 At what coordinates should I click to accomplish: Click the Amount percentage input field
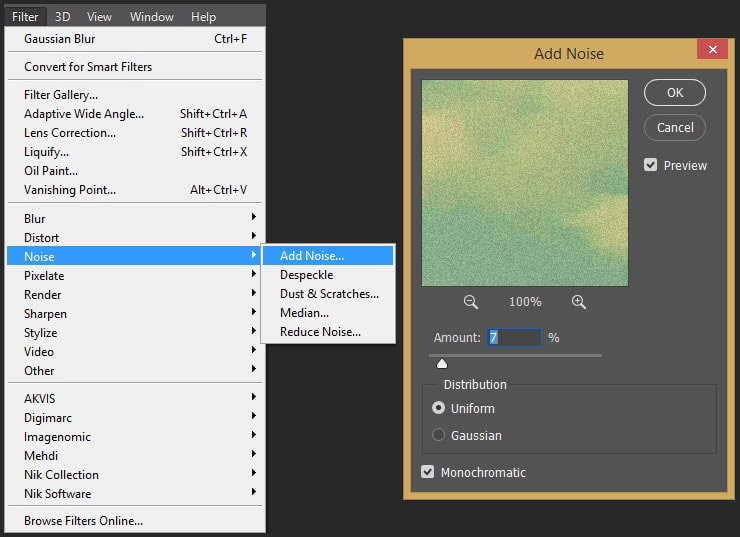click(x=514, y=338)
